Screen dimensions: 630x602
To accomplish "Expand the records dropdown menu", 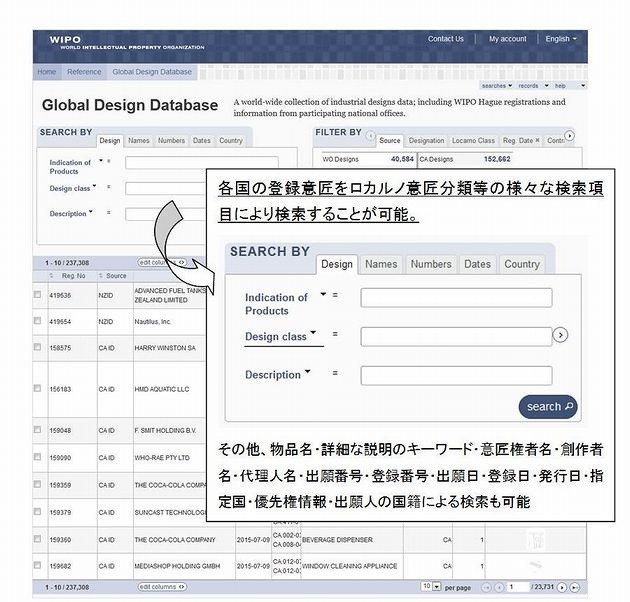I will pyautogui.click(x=533, y=86).
